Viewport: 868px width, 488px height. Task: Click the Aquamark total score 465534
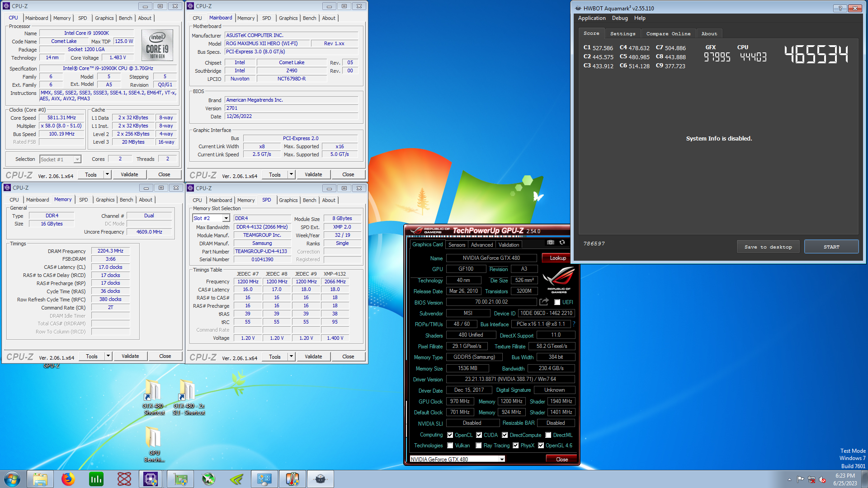point(816,54)
